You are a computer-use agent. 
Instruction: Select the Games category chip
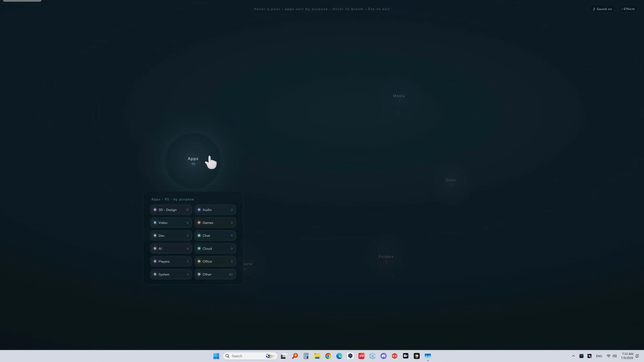pos(215,223)
